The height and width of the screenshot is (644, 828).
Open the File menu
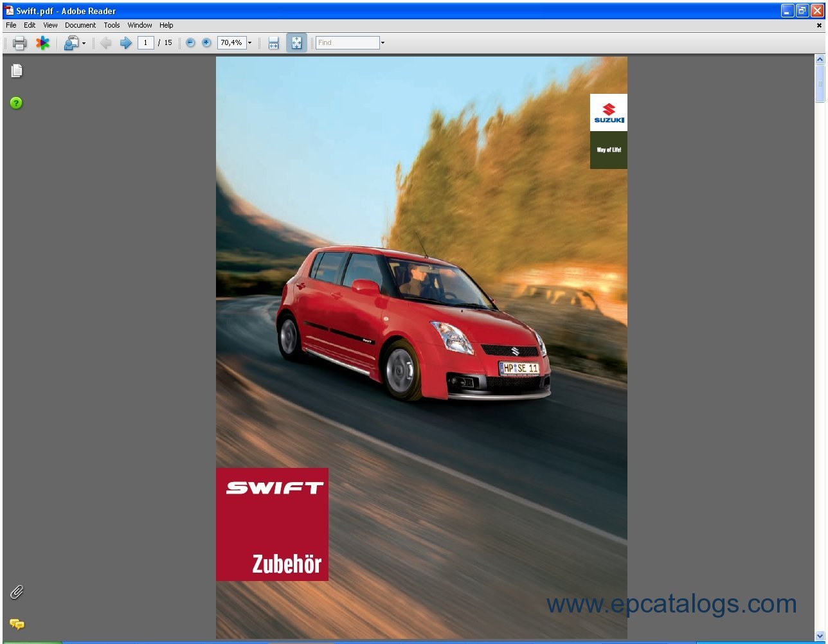(11, 25)
